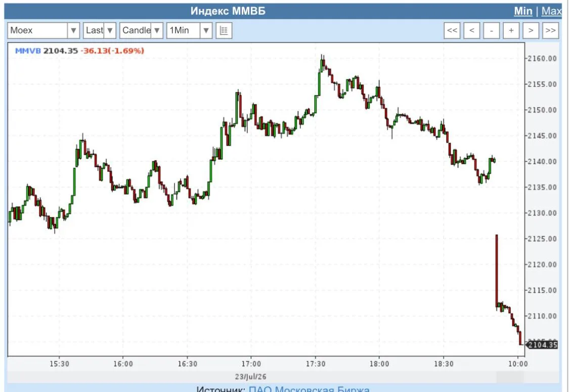Click the 18:00 time axis label

(379, 364)
